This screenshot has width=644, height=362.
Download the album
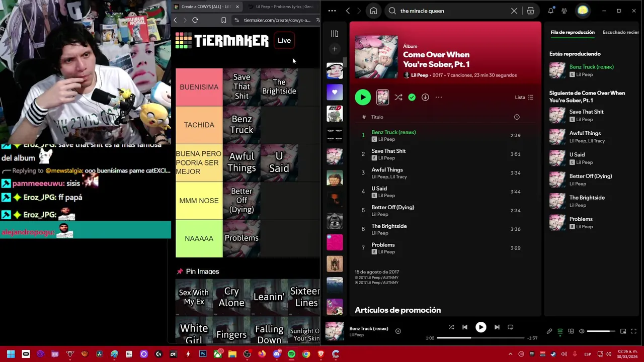pyautogui.click(x=425, y=97)
